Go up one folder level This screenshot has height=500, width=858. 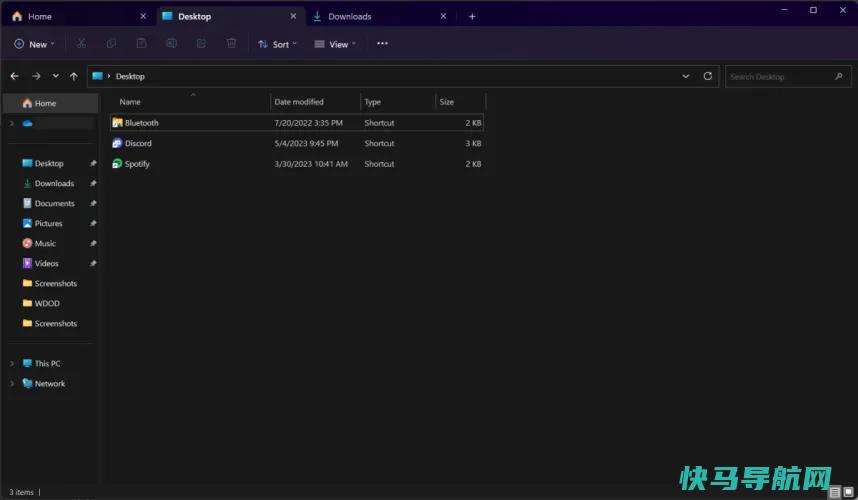(73, 76)
